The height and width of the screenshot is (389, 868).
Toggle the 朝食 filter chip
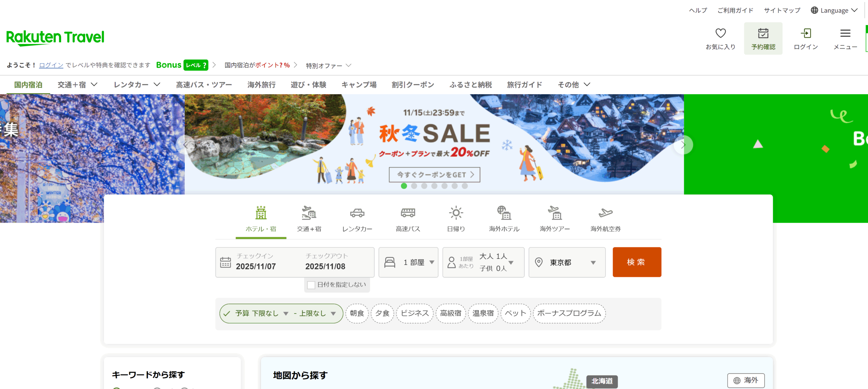[357, 313]
